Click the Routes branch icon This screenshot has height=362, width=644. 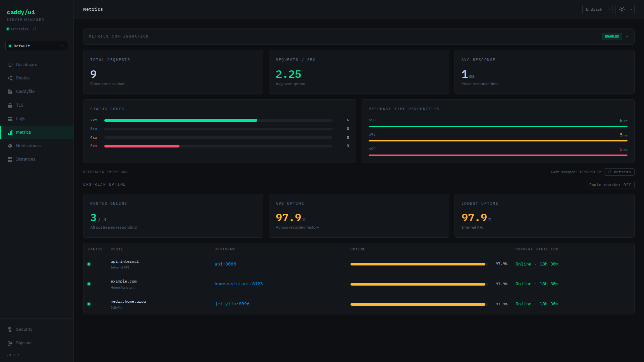10,78
